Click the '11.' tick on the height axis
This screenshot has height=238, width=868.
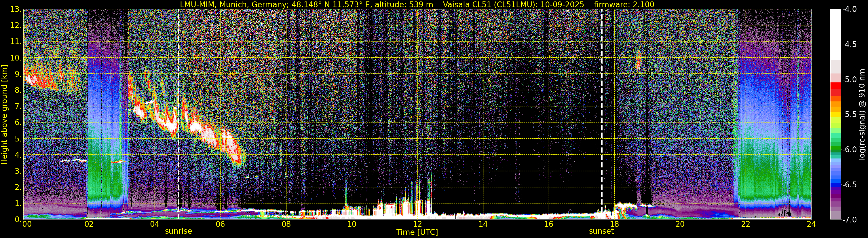tap(16, 42)
